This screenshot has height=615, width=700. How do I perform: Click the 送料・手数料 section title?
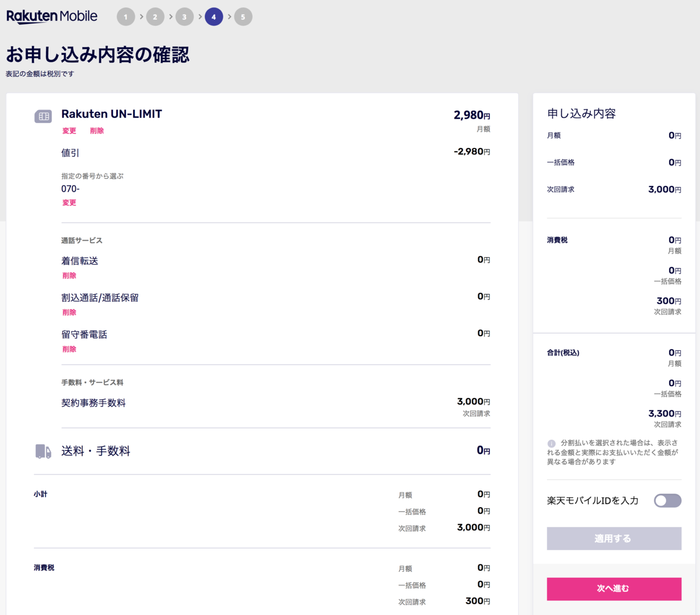click(x=96, y=451)
